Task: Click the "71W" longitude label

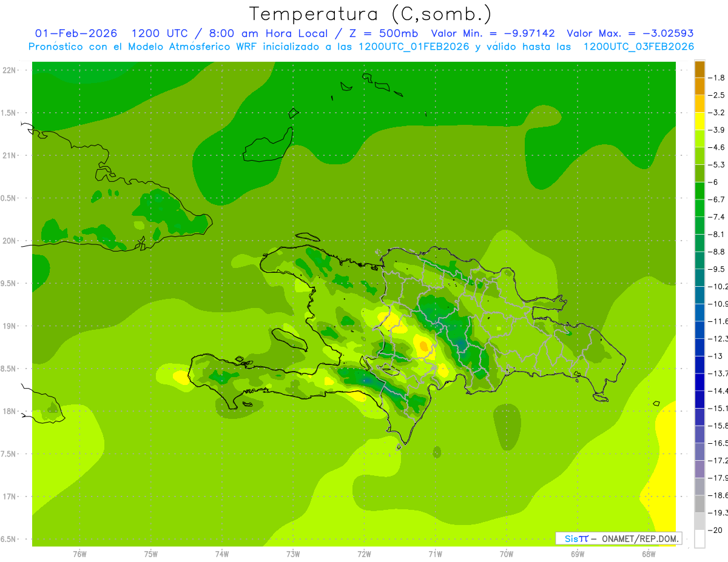Action: [435, 554]
